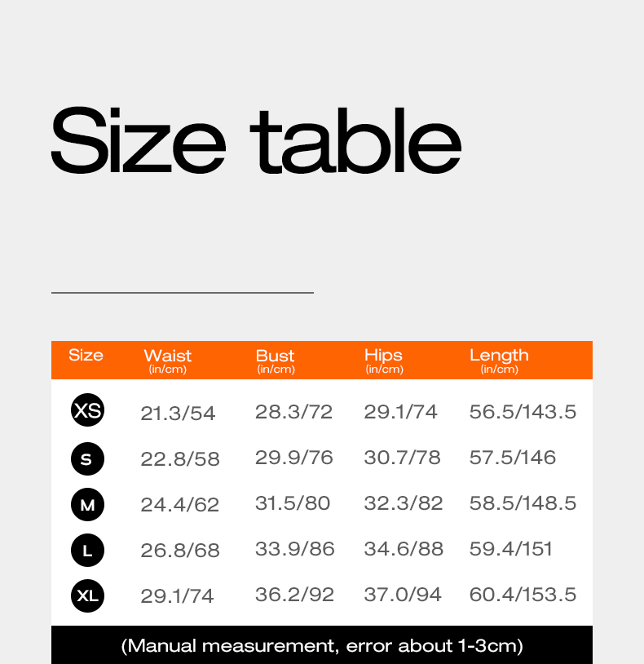
Task: Click the Waist column header
Action: click(168, 360)
